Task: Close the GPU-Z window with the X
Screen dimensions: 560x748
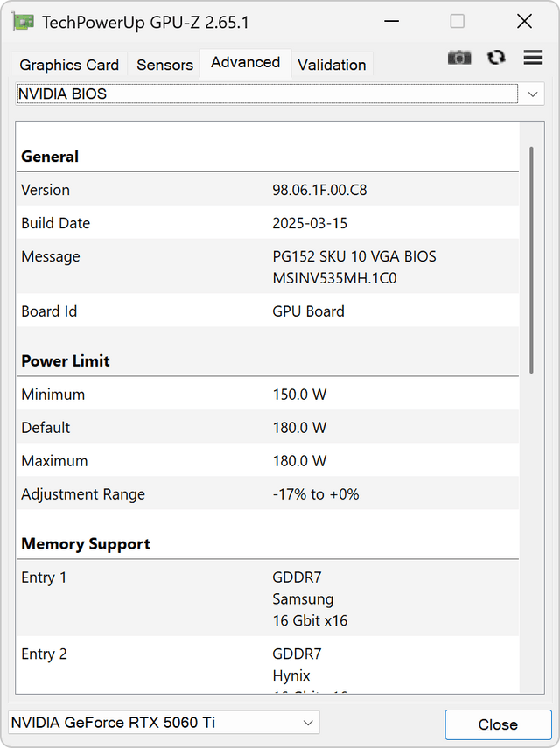Action: pos(524,22)
